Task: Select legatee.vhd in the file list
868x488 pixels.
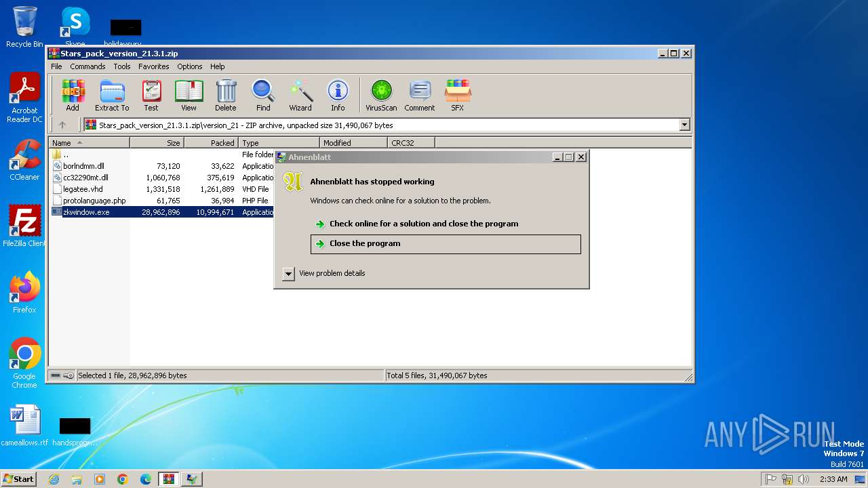Action: click(161, 189)
